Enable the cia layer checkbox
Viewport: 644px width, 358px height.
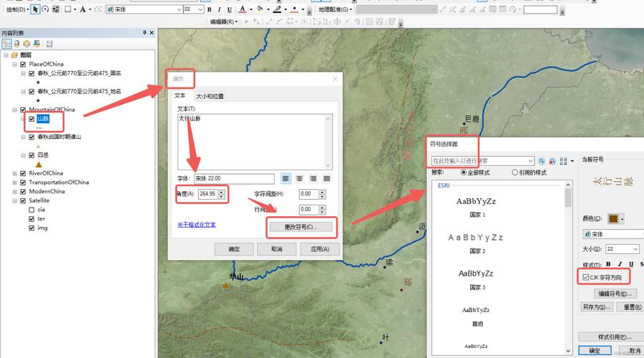pos(31,210)
